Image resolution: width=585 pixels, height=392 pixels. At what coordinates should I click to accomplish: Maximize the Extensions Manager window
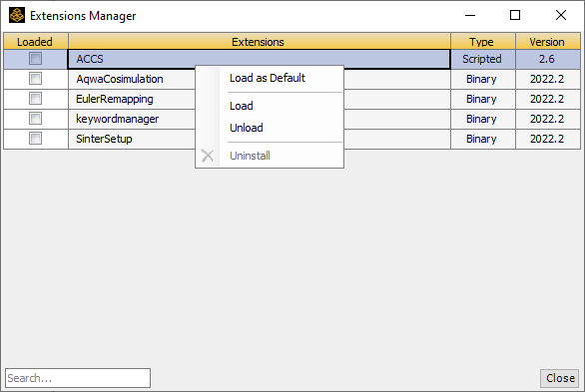515,15
